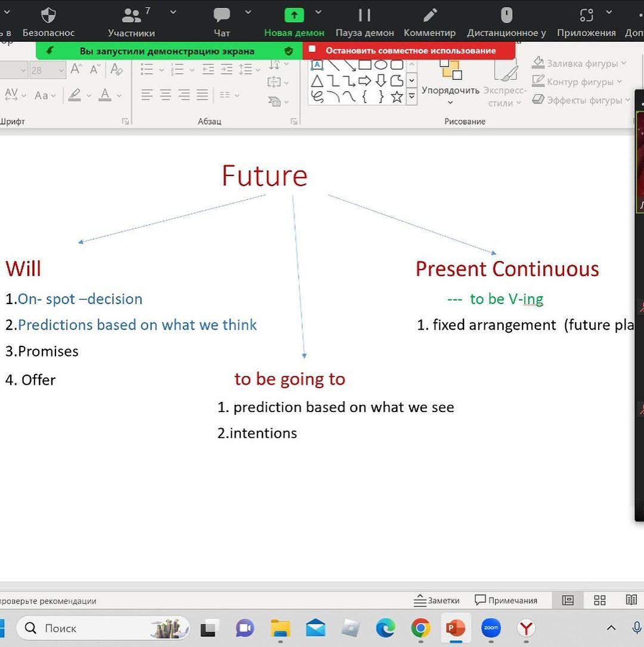Open the Абзац dialog launcher

coord(294,121)
